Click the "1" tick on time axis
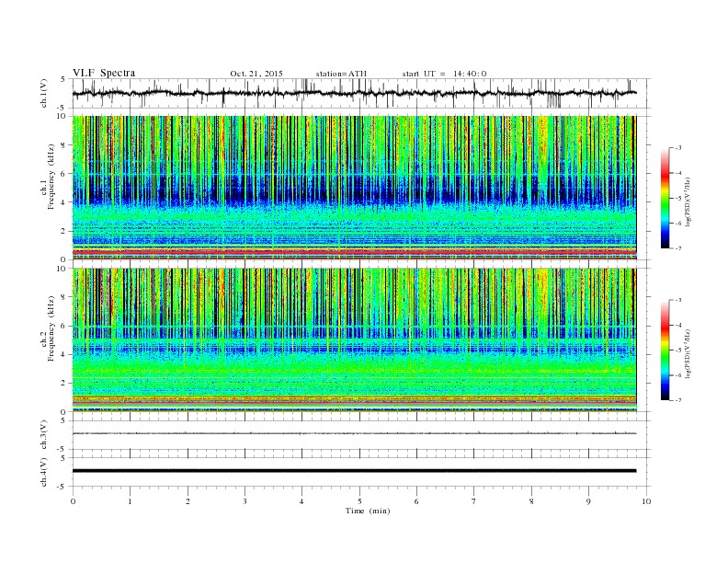Screen dimensions: 728x563 point(130,501)
